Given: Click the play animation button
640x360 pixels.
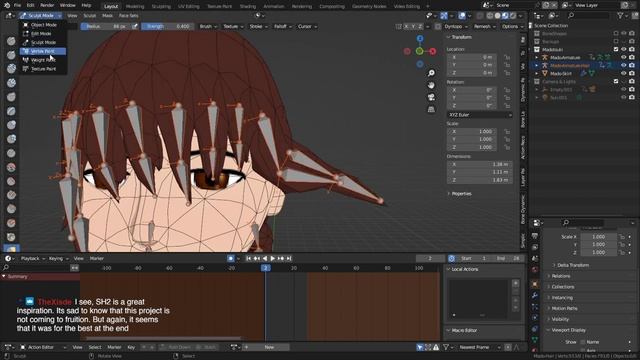Looking at the screenshot, I should [273, 258].
